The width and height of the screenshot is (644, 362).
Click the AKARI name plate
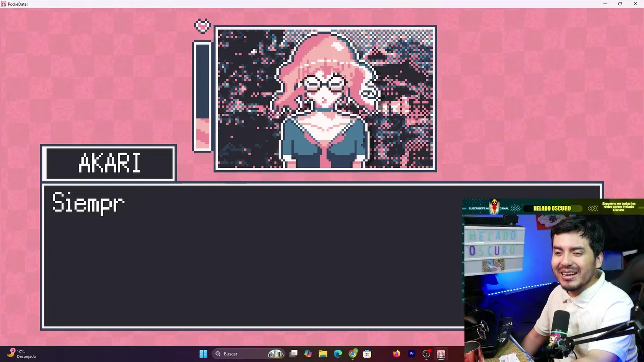[x=109, y=163]
